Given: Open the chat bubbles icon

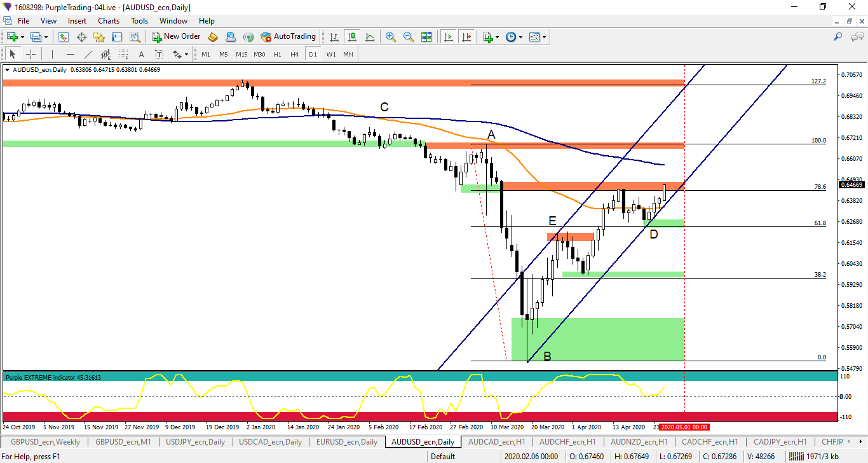Looking at the screenshot, I should (x=857, y=37).
